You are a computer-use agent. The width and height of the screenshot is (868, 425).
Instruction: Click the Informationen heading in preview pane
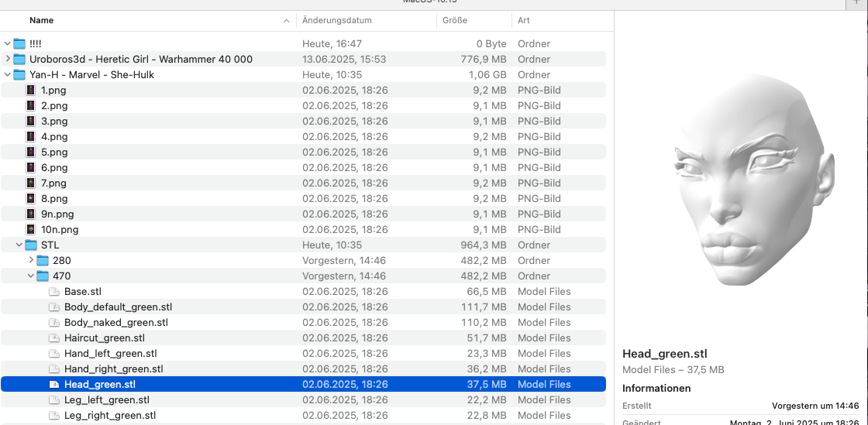(x=656, y=389)
